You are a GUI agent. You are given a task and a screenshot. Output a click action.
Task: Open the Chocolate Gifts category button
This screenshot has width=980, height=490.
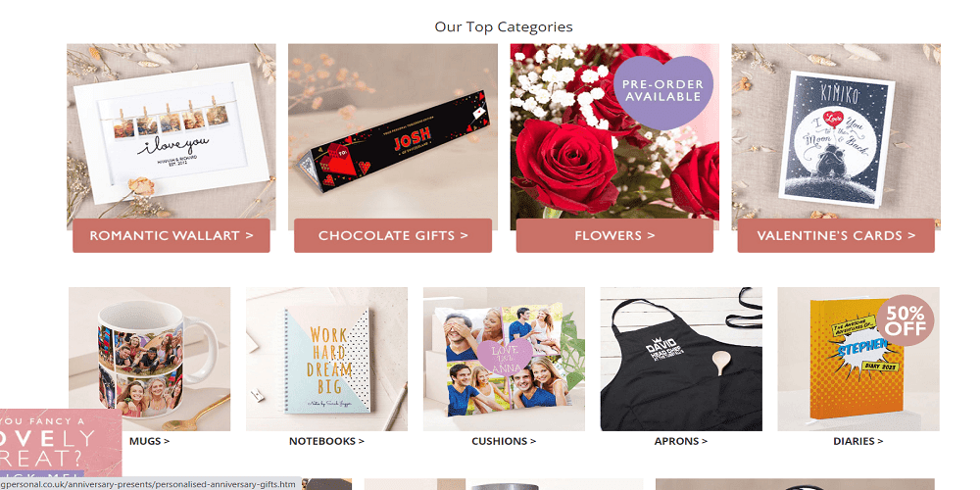pyautogui.click(x=393, y=235)
